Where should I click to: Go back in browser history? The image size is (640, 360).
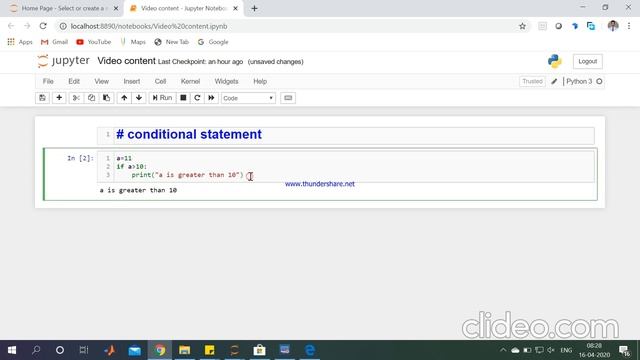[11, 26]
